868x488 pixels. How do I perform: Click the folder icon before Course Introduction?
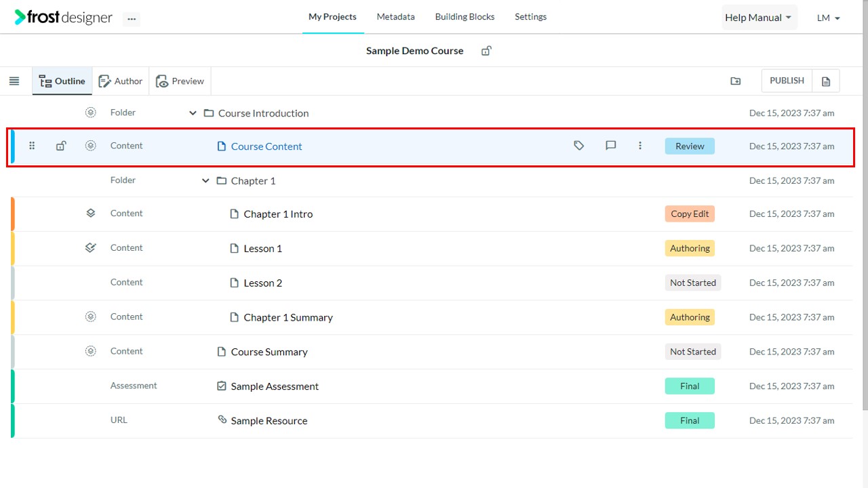pos(209,113)
